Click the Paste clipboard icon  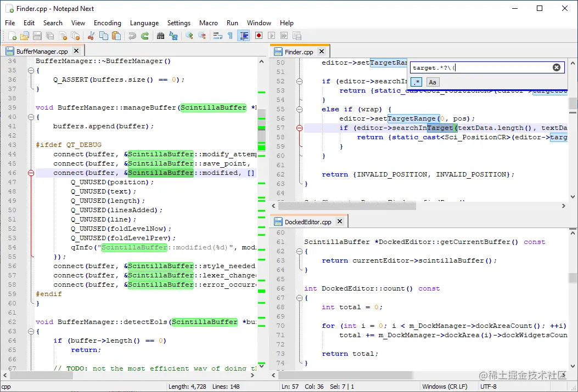[x=116, y=36]
